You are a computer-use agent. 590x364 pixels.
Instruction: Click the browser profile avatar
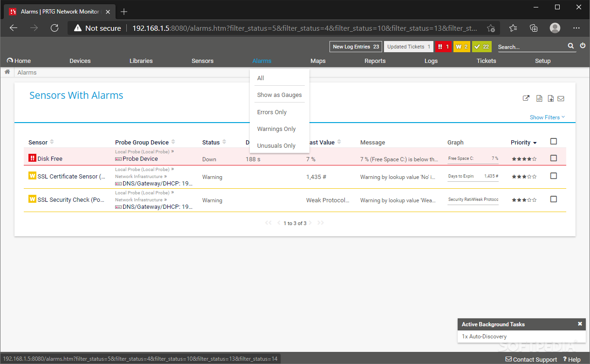pyautogui.click(x=555, y=28)
